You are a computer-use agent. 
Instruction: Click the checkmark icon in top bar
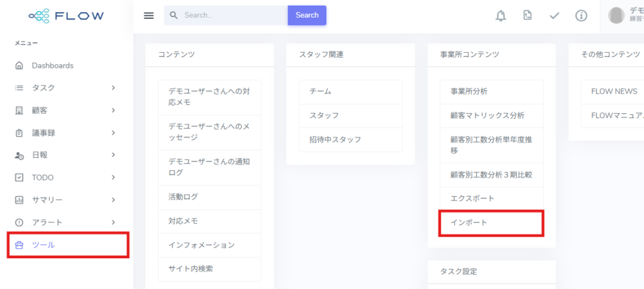click(x=554, y=16)
